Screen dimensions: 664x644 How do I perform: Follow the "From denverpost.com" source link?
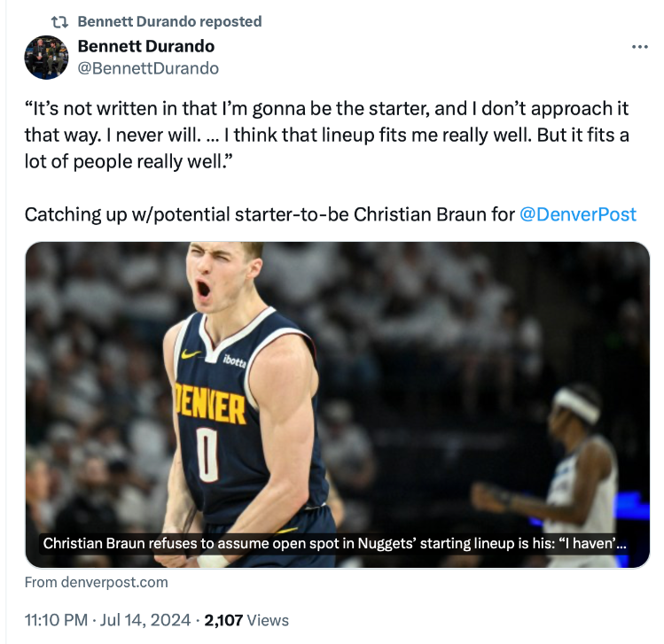click(96, 582)
